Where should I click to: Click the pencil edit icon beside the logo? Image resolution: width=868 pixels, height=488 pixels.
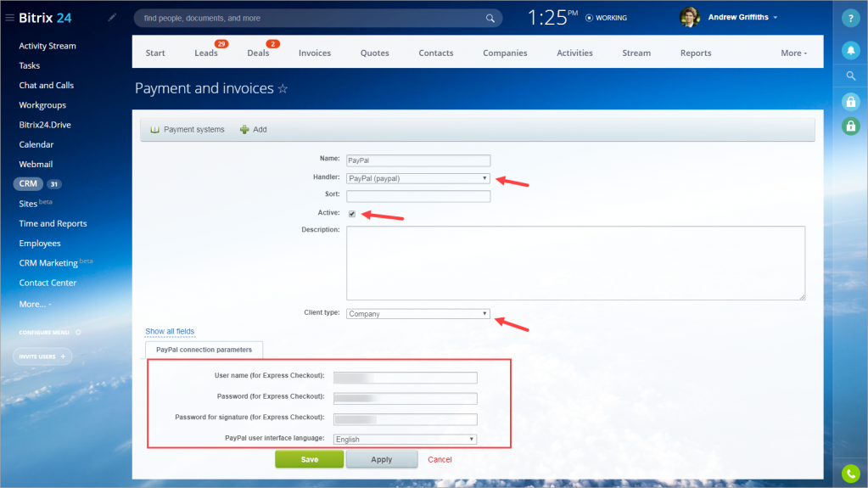pyautogui.click(x=112, y=18)
